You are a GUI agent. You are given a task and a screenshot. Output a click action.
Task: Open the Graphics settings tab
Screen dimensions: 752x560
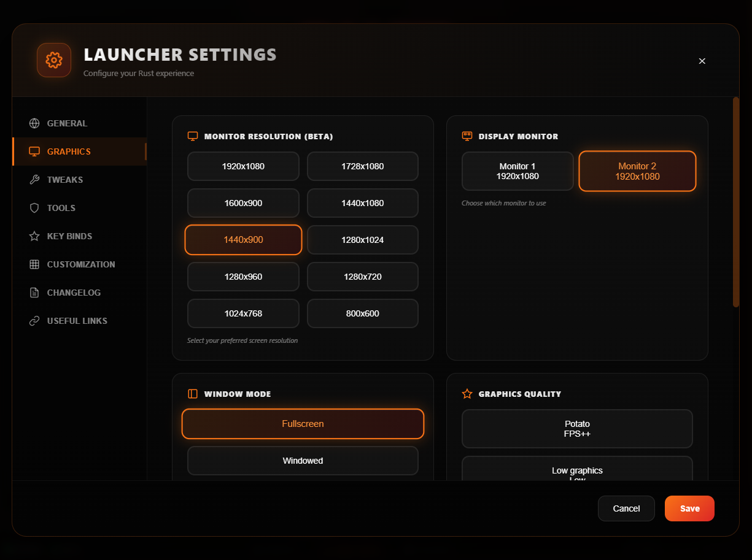point(69,152)
